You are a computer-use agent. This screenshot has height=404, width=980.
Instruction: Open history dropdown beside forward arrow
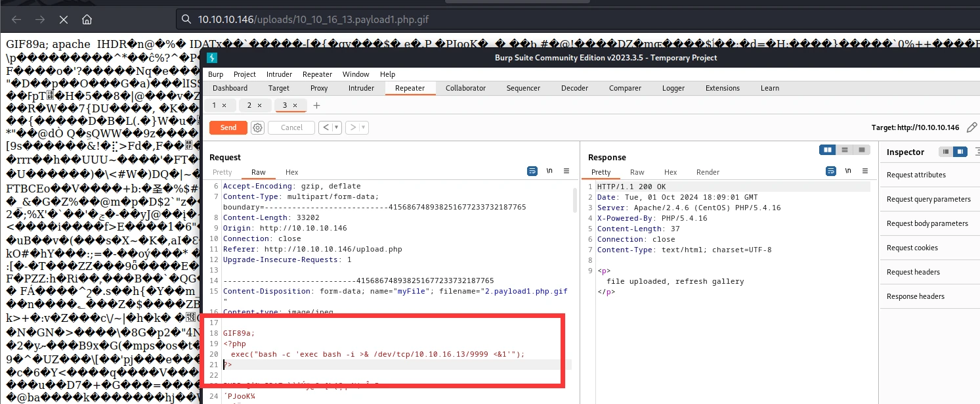[364, 127]
